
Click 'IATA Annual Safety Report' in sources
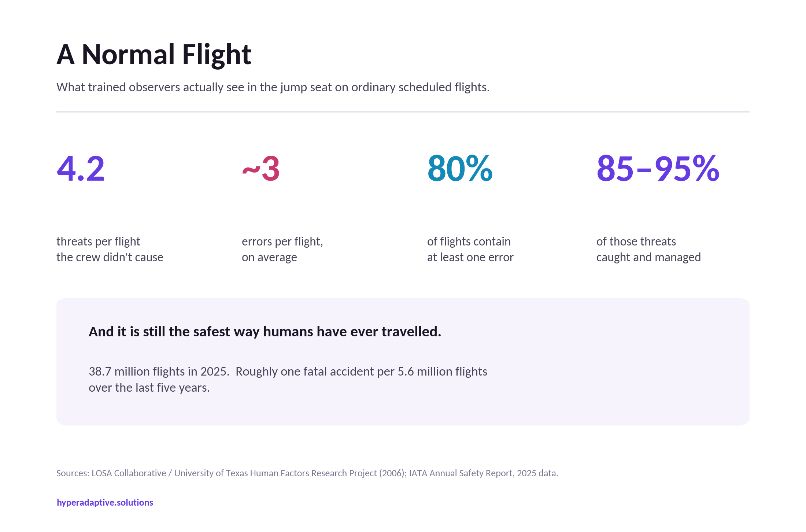tap(461, 473)
